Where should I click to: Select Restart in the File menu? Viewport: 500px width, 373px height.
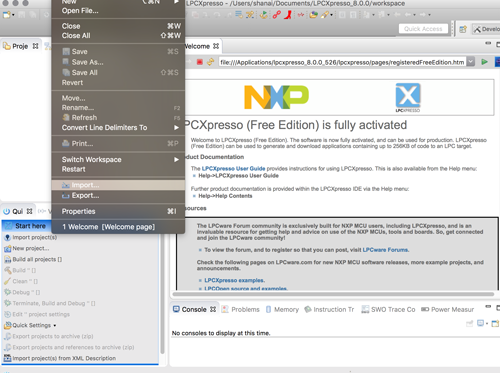click(118, 169)
